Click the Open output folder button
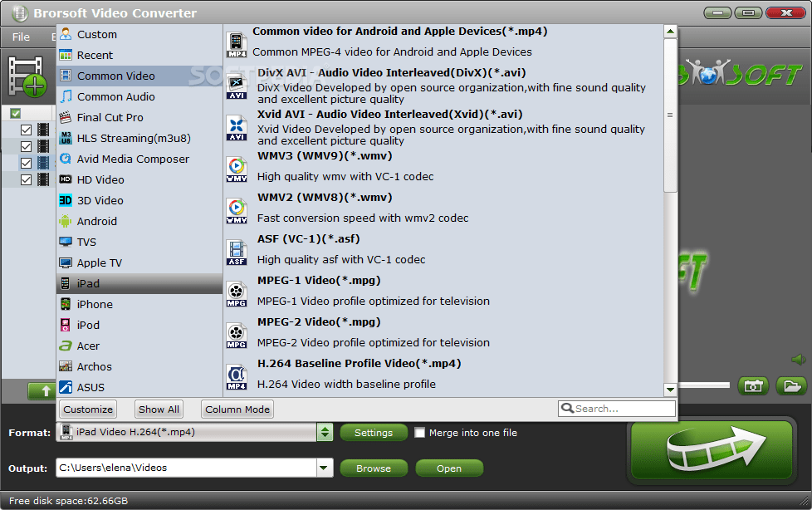812x510 pixels. pyautogui.click(x=449, y=468)
